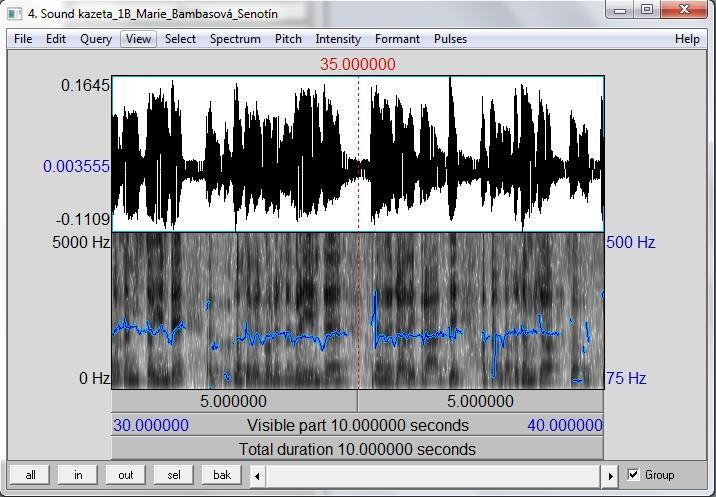Close the Sound editor window
Image resolution: width=716 pixels, height=497 pixels.
pos(684,9)
